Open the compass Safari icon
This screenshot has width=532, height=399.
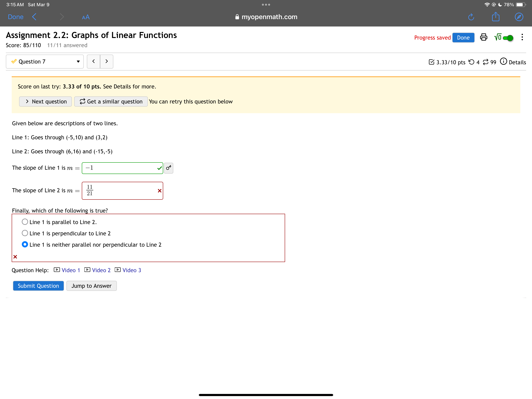point(519,17)
